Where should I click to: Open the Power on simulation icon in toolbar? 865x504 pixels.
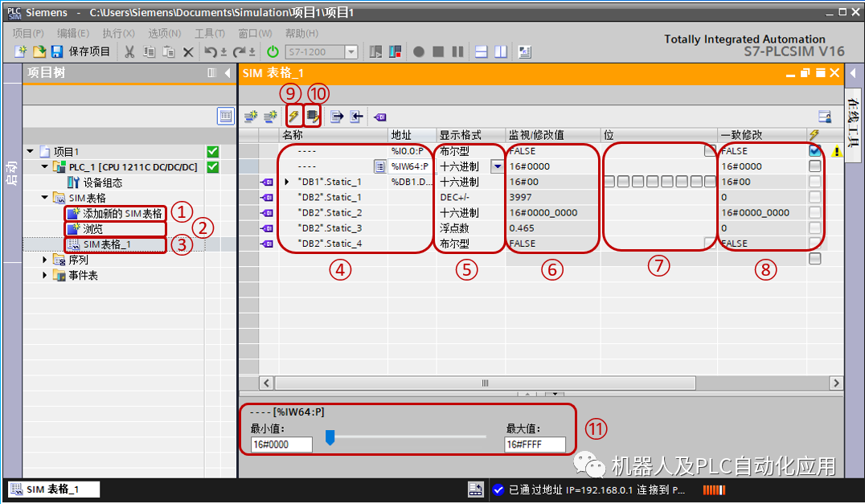tap(272, 51)
